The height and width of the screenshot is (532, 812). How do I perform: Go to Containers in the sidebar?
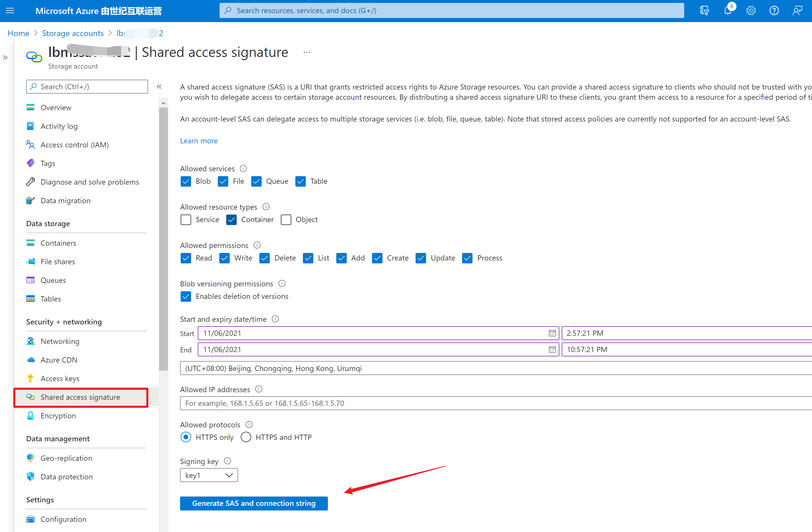click(x=58, y=243)
